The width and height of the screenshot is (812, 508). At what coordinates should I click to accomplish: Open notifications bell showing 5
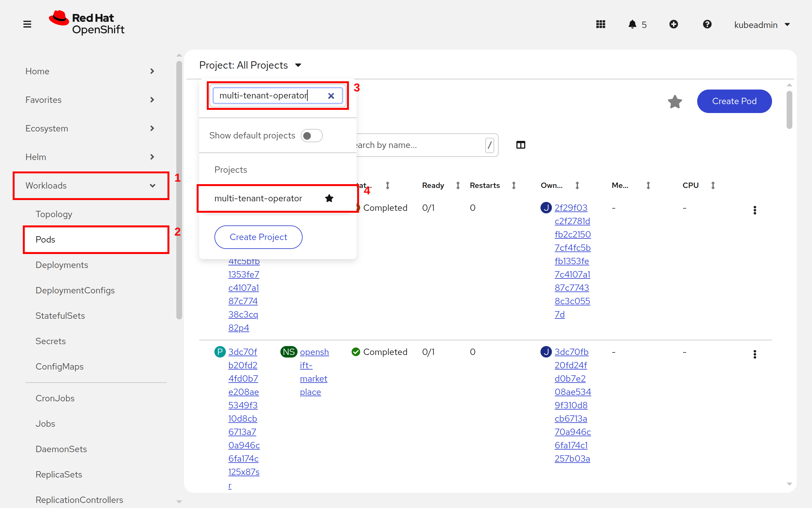(x=637, y=24)
